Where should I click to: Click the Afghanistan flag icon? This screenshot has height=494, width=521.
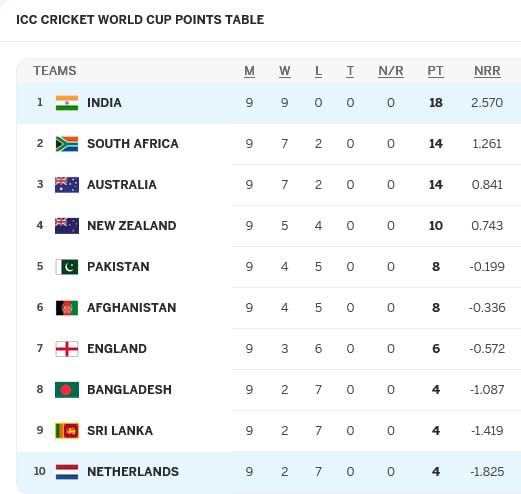(67, 308)
